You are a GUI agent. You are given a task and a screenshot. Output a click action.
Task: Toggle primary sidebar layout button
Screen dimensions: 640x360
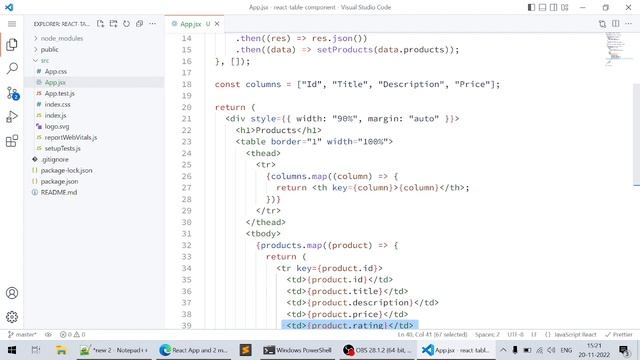[531, 7]
